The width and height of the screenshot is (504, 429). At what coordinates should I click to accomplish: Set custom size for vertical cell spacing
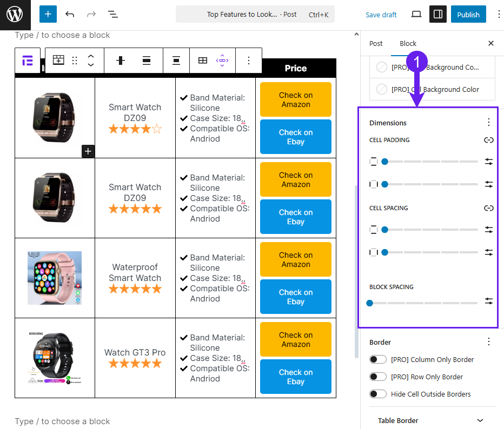(488, 230)
